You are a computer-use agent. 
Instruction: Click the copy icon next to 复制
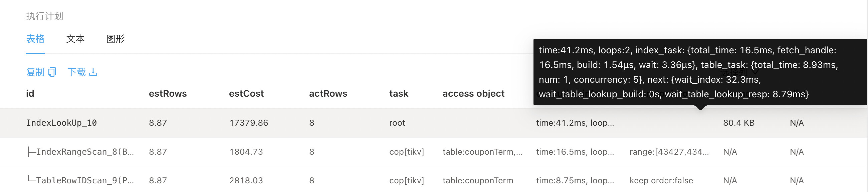click(x=52, y=72)
